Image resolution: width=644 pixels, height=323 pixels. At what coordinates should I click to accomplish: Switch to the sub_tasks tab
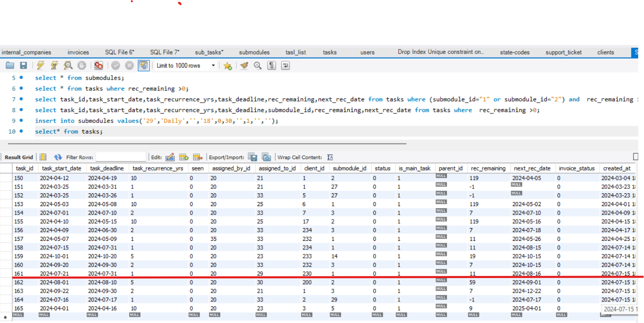click(x=209, y=52)
